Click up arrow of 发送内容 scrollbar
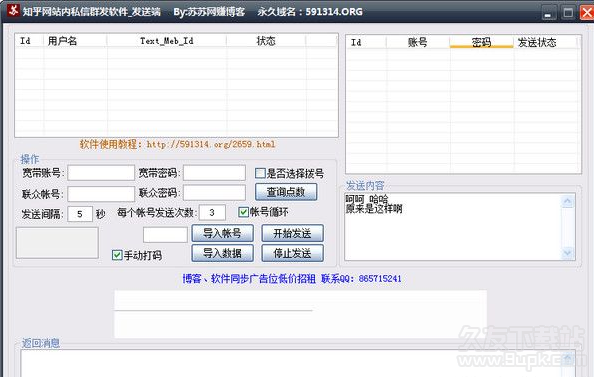This screenshot has width=594, height=377. tap(567, 201)
